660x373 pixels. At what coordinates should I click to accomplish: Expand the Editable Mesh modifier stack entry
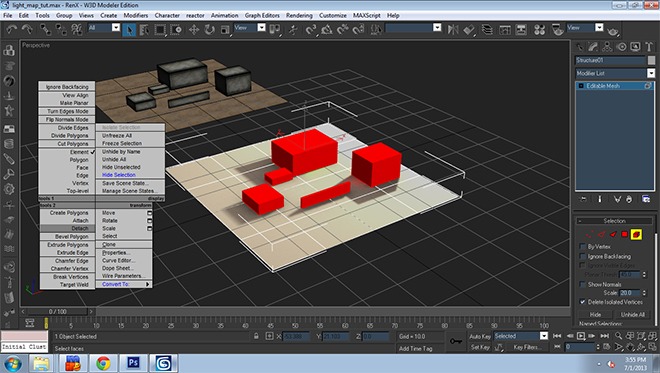tap(581, 86)
